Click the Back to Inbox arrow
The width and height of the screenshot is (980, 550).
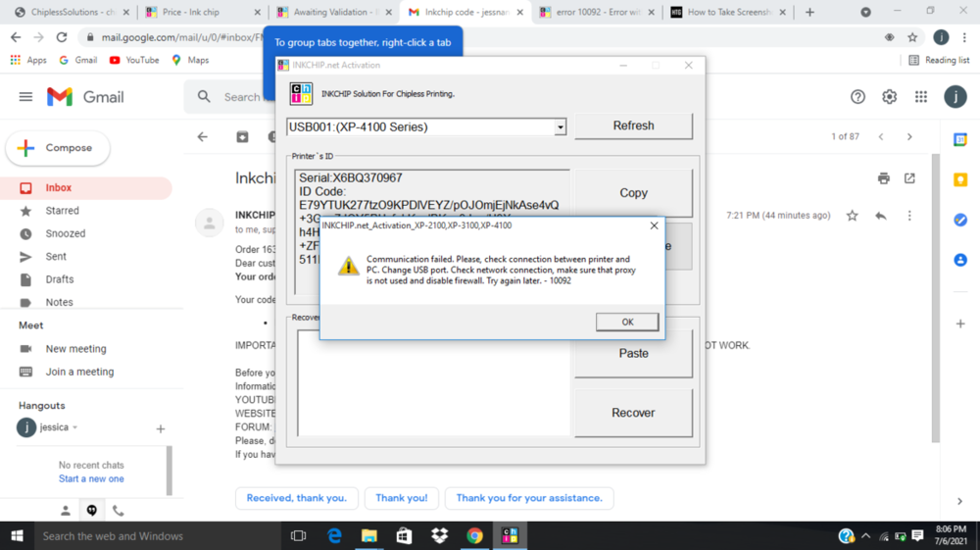coord(203,137)
